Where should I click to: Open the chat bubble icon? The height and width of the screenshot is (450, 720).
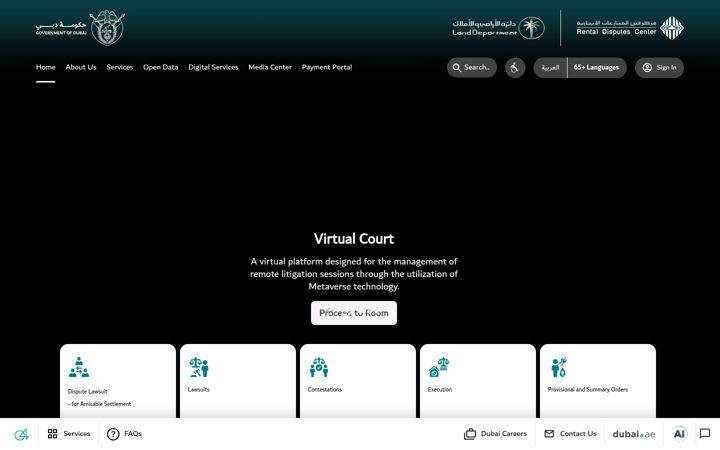705,433
